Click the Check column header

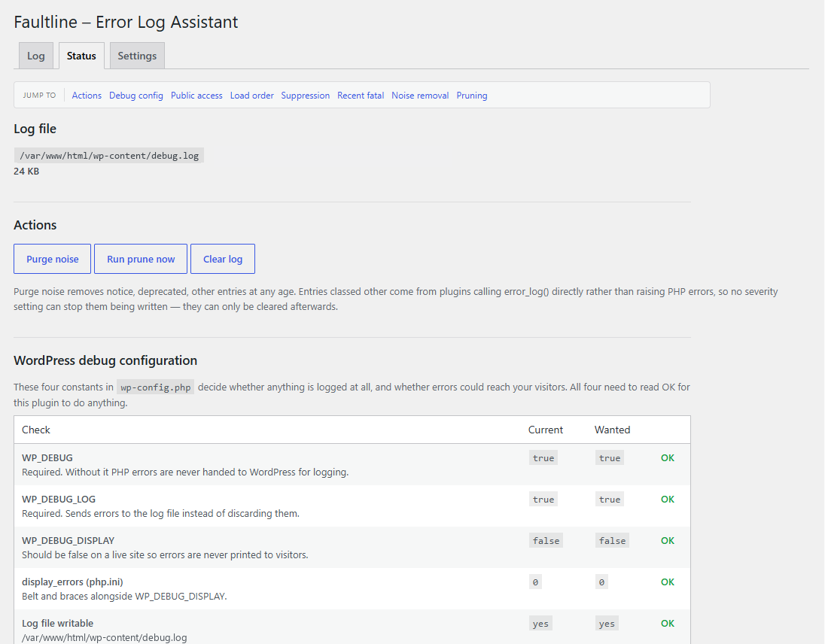[x=36, y=430]
